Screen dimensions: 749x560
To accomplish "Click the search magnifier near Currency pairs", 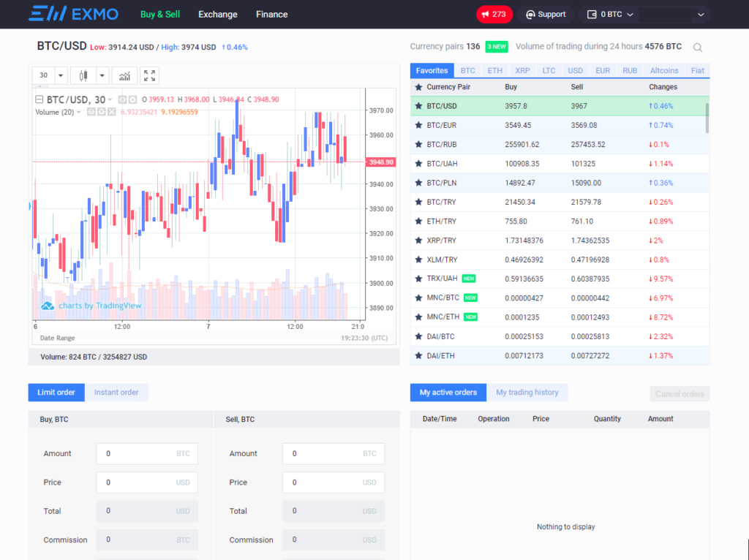I will tap(696, 47).
